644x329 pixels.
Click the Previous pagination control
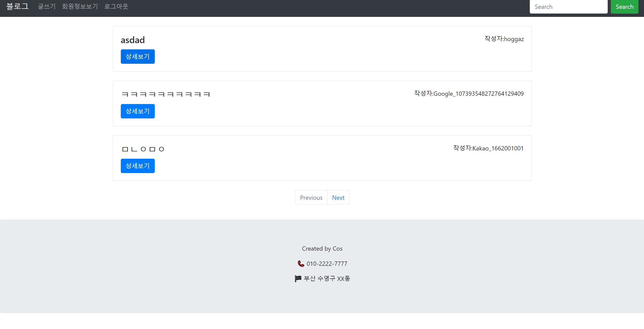311,197
